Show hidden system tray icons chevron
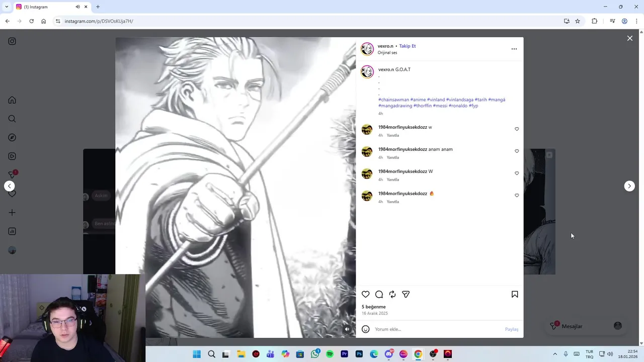The width and height of the screenshot is (644, 362). pyautogui.click(x=555, y=354)
